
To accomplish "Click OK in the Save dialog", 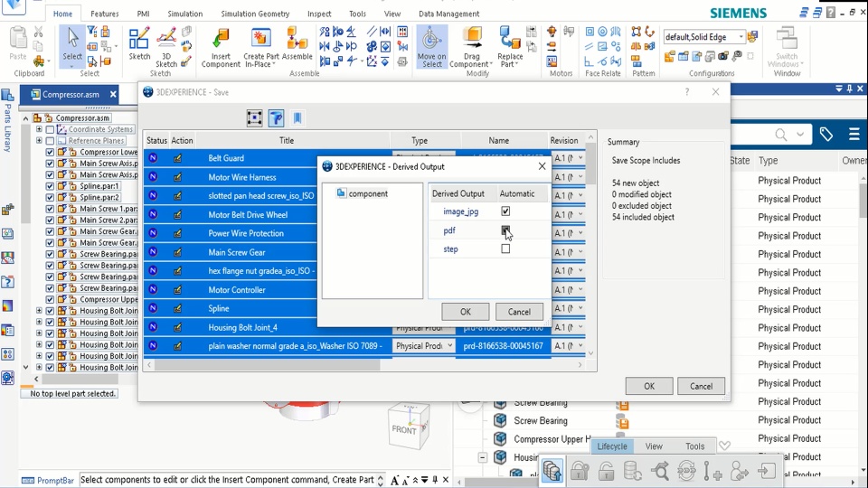I will pos(649,386).
